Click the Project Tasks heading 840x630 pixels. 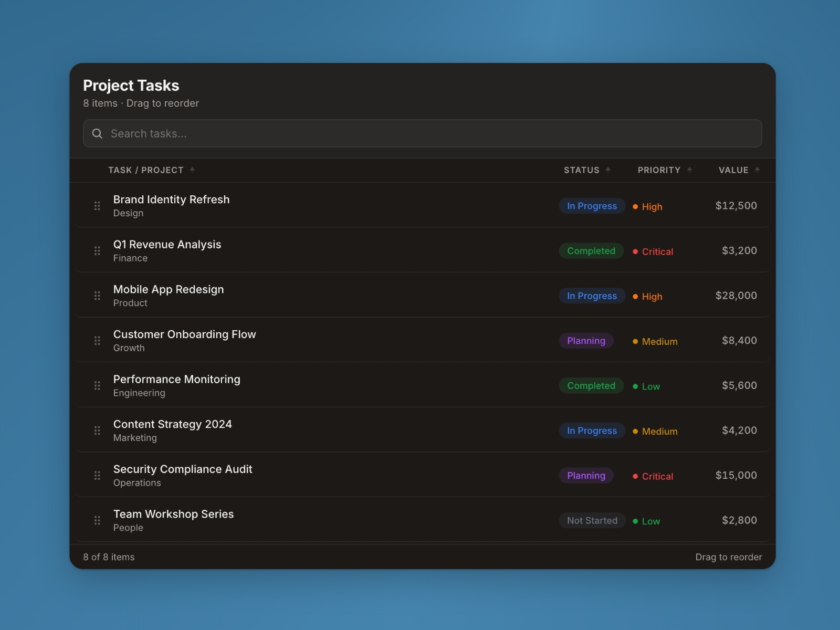(x=131, y=85)
